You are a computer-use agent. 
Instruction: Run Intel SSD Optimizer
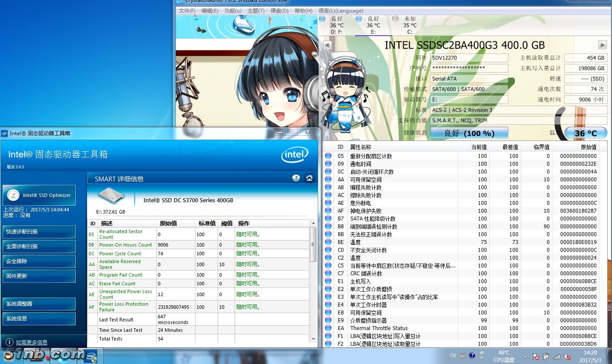coord(39,195)
